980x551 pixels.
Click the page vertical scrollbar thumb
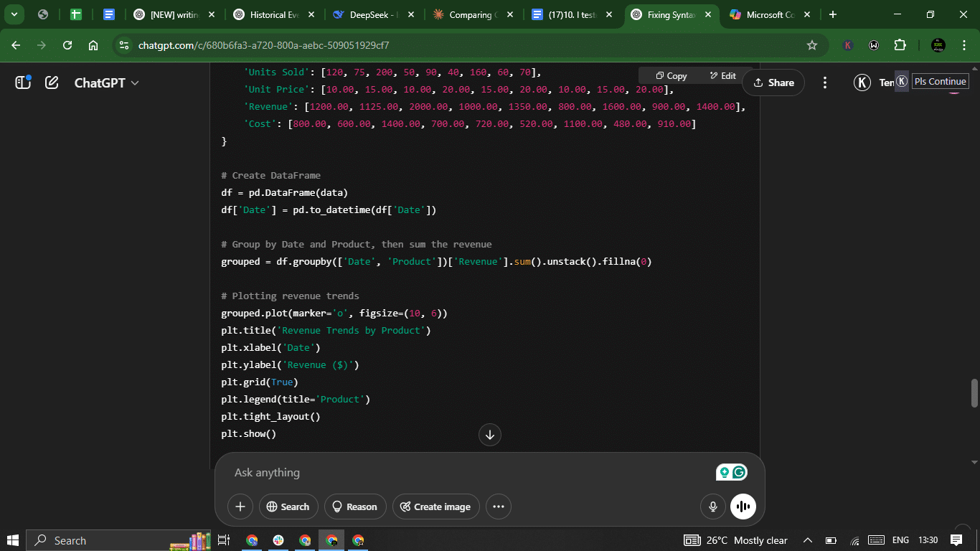click(974, 393)
